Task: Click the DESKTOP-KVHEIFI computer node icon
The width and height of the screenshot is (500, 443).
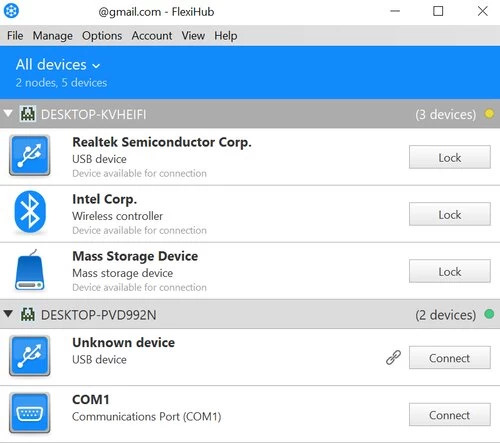Action: pyautogui.click(x=27, y=114)
